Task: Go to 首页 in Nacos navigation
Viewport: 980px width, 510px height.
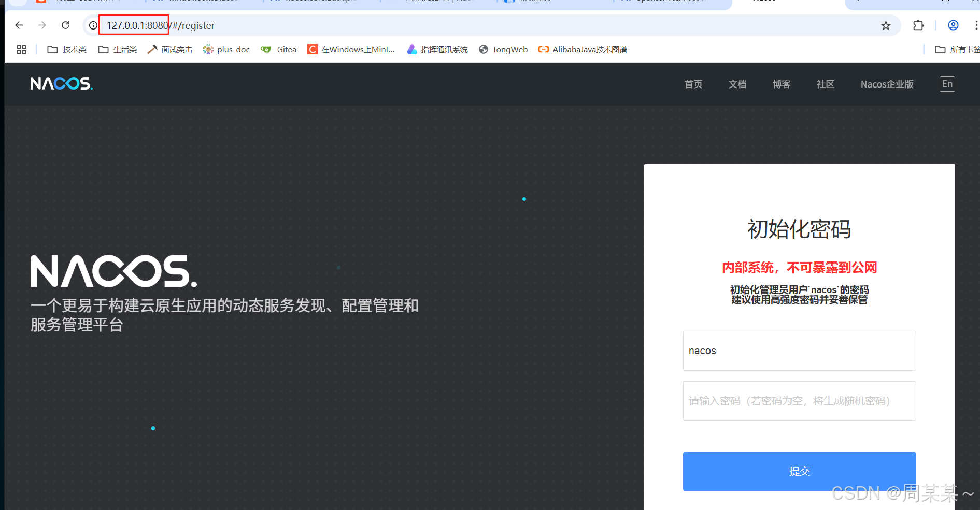Action: point(693,84)
